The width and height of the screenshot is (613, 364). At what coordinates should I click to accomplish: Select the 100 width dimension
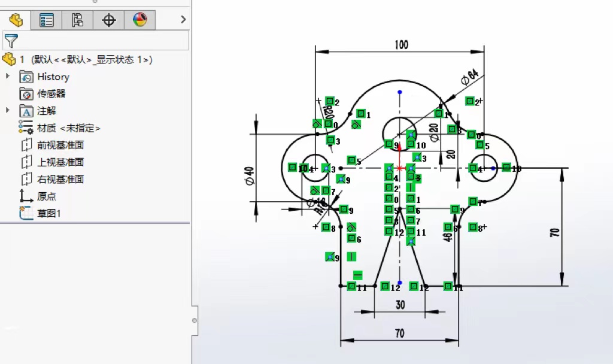[402, 45]
